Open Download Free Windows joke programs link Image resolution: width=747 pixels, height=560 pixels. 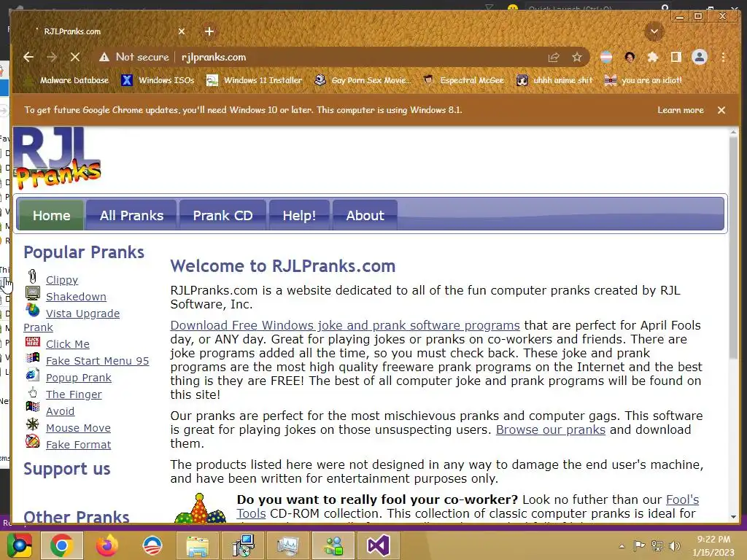[x=345, y=325]
